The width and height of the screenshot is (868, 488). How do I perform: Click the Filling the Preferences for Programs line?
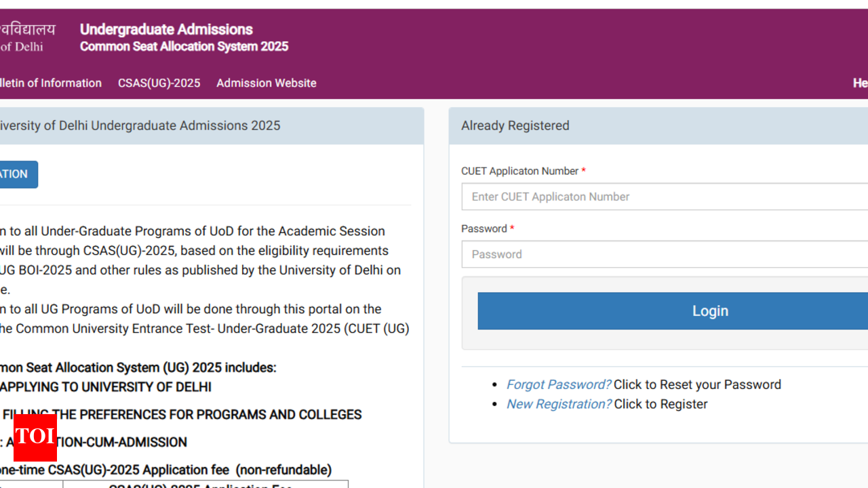pyautogui.click(x=182, y=414)
